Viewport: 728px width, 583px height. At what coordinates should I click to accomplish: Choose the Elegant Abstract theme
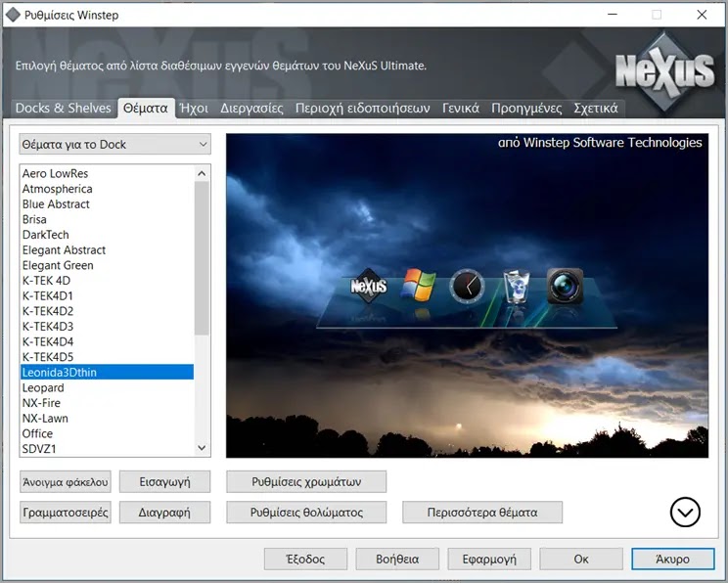tap(107, 250)
